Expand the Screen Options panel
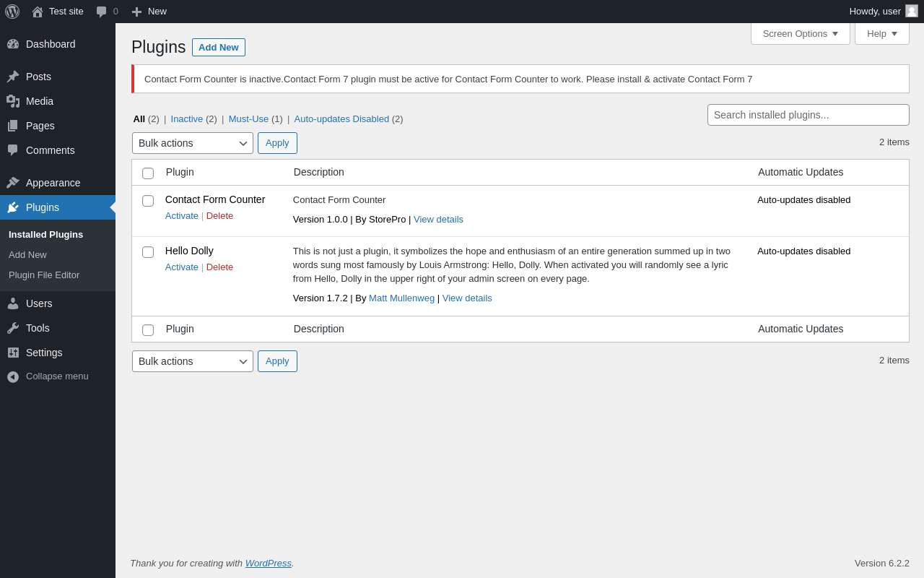 point(800,33)
